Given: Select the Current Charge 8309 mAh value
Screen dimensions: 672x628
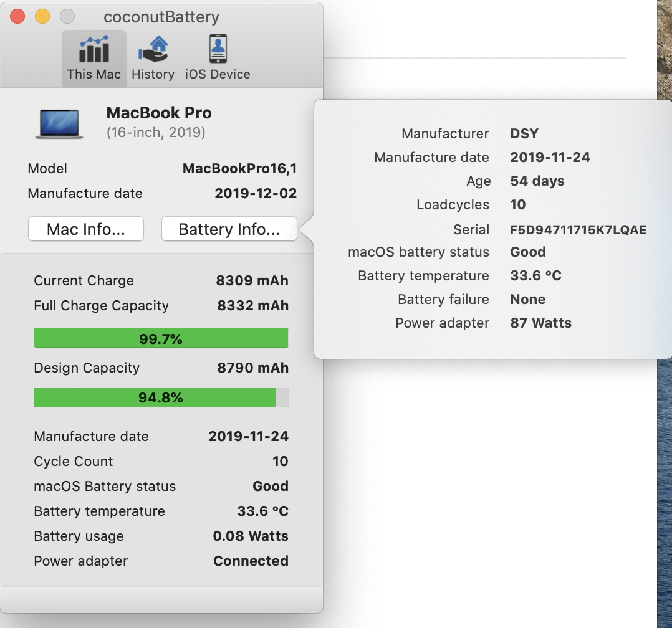Looking at the screenshot, I should 252,280.
